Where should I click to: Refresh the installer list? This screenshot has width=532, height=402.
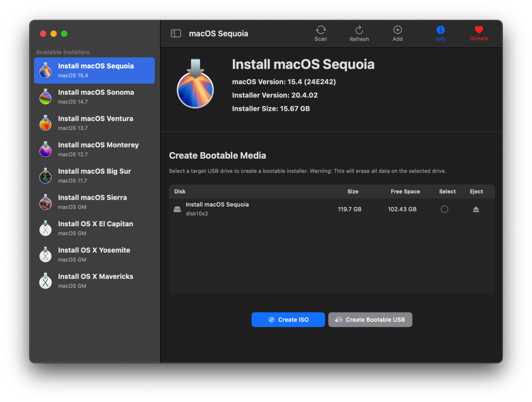[x=359, y=33]
